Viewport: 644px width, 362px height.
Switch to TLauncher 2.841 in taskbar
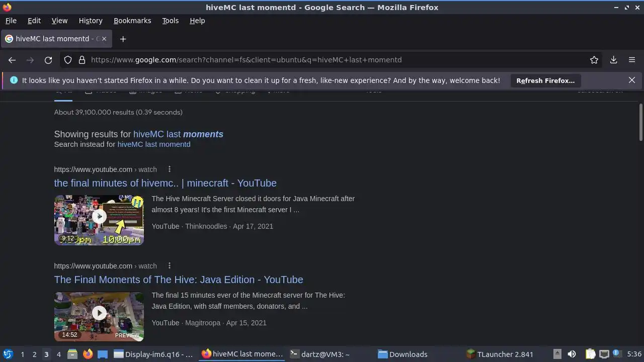tap(500, 354)
